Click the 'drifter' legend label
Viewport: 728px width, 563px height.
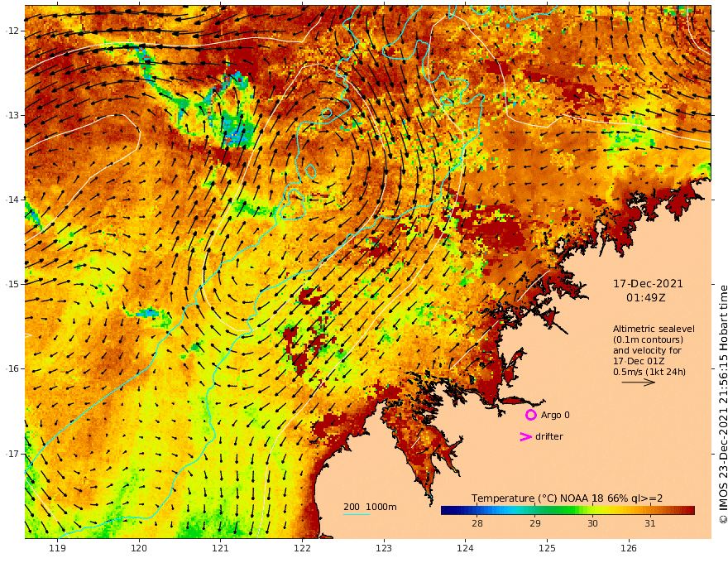pyautogui.click(x=548, y=436)
